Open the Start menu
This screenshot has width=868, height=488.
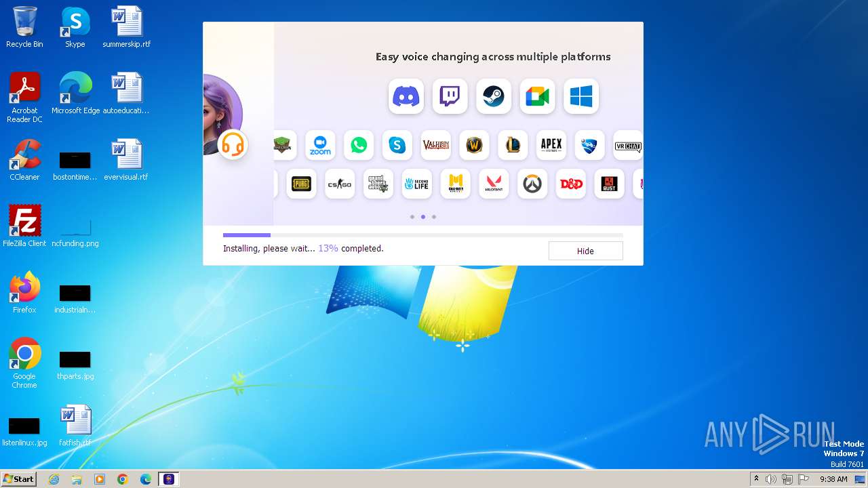[19, 479]
